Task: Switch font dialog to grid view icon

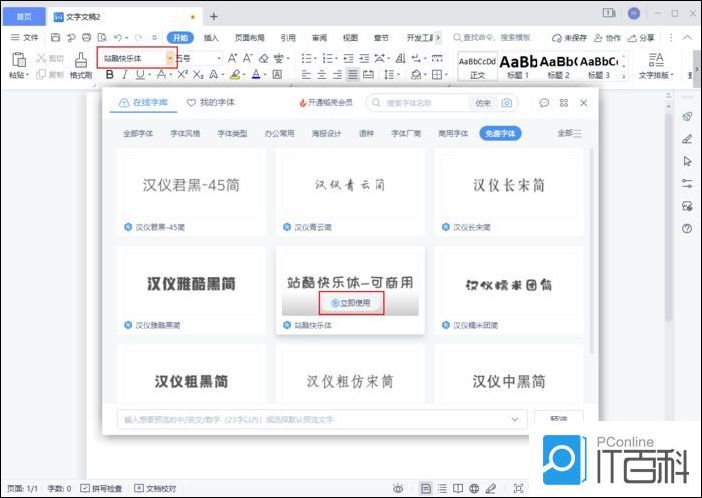Action: click(564, 103)
